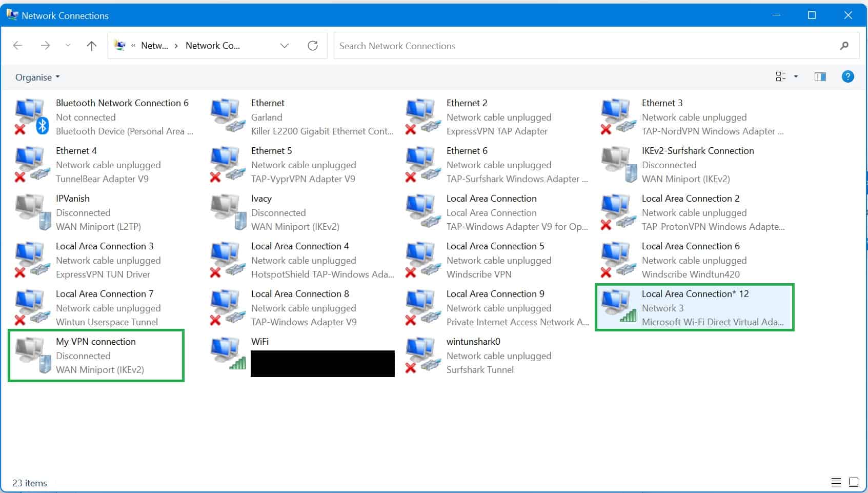Select the IKEv2-Surfshark Connection icon
The height and width of the screenshot is (493, 868).
tap(619, 164)
